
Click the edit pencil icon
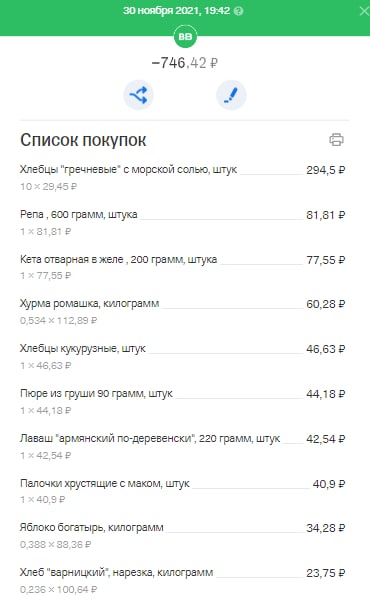[231, 95]
